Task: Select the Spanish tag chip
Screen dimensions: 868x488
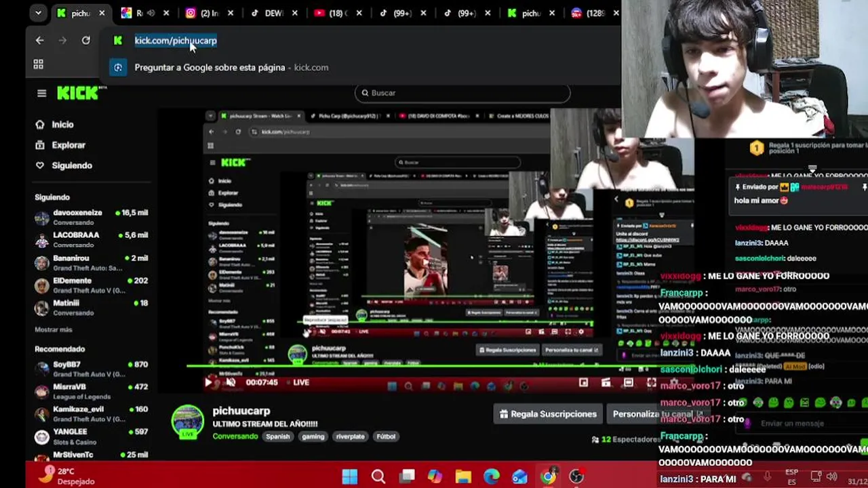Action: point(277,436)
